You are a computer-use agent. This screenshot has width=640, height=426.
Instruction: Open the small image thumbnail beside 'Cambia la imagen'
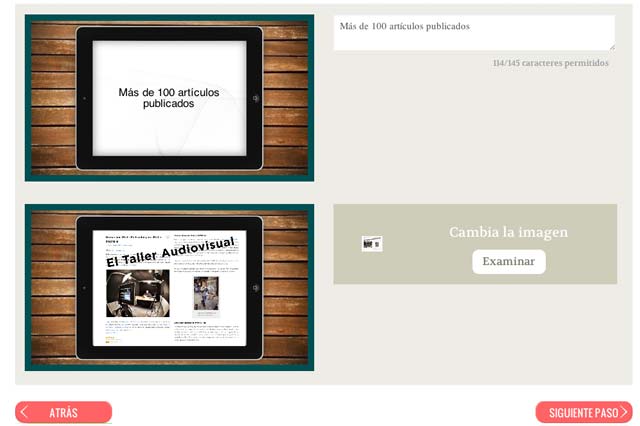point(372,244)
